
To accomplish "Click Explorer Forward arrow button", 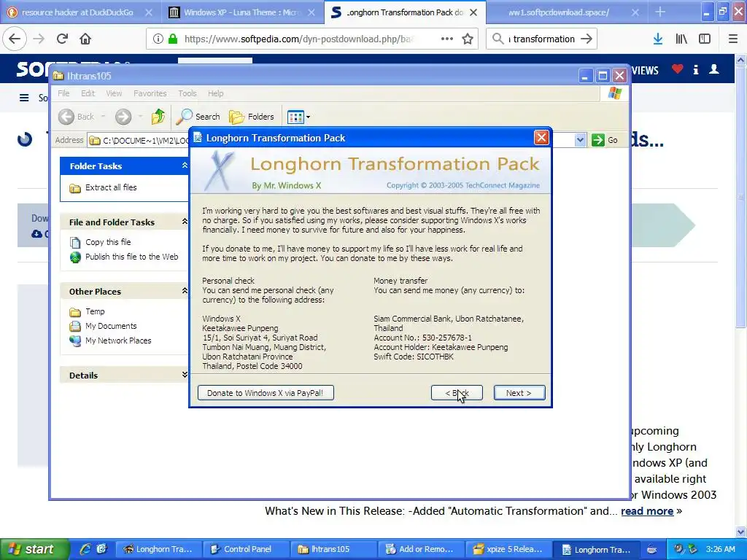I will (x=123, y=116).
